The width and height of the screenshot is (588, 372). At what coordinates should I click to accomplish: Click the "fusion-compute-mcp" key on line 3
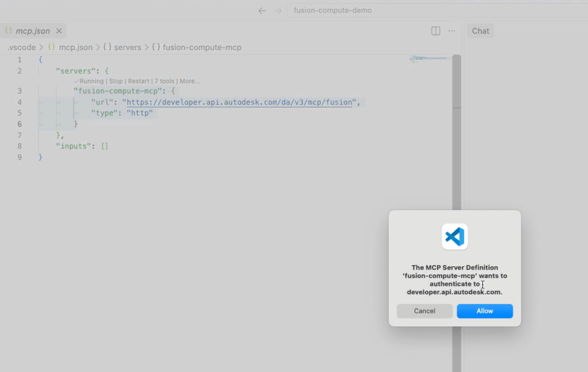[x=118, y=91]
